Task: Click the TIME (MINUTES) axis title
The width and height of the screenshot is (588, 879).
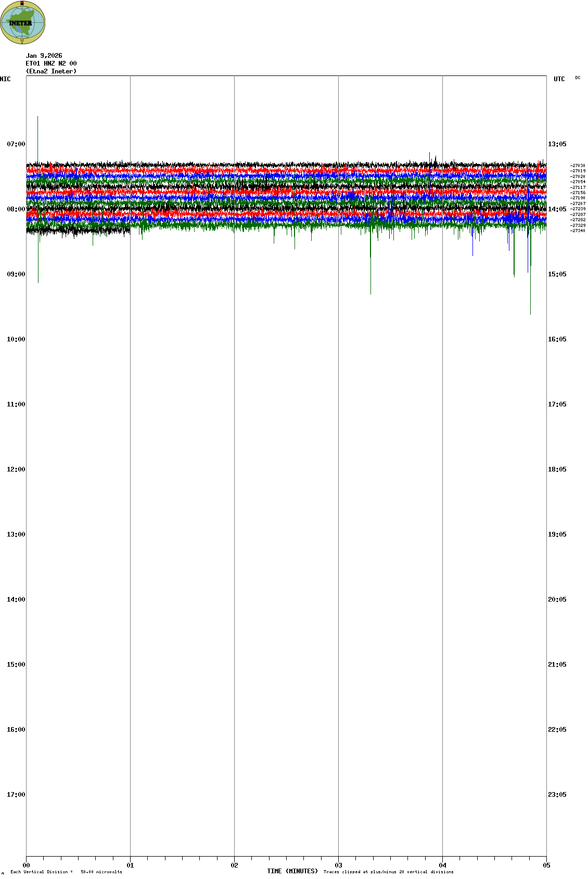Action: [x=292, y=871]
